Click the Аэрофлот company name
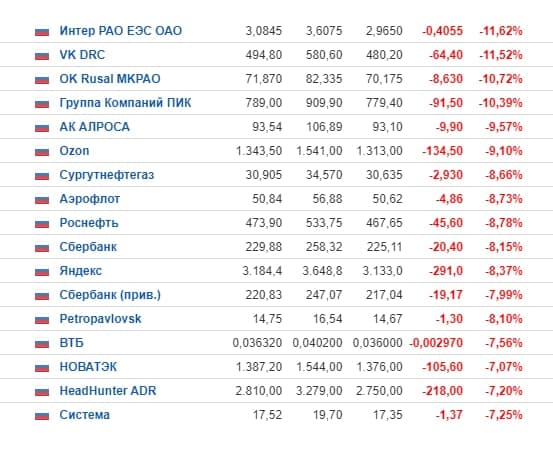Viewport: 553px width, 450px height. 90,199
